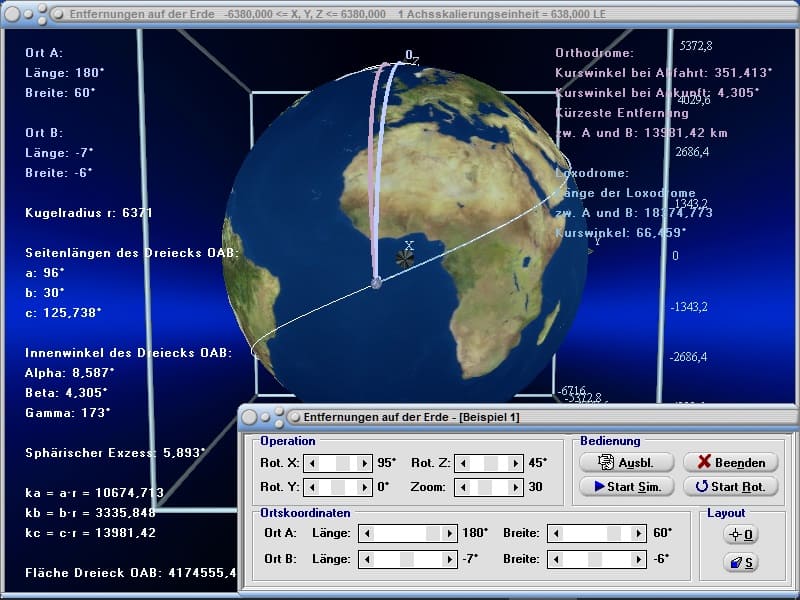The height and width of the screenshot is (600, 800).
Task: Click the panel title 'Entfernungen auf der Erde - [Beispiel 1]'
Action: pyautogui.click(x=411, y=417)
